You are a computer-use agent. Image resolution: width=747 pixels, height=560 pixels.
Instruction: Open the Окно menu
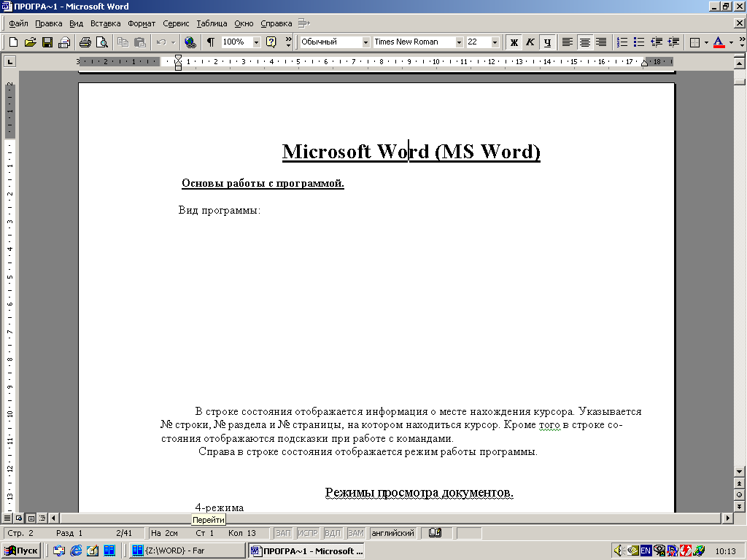pos(244,23)
